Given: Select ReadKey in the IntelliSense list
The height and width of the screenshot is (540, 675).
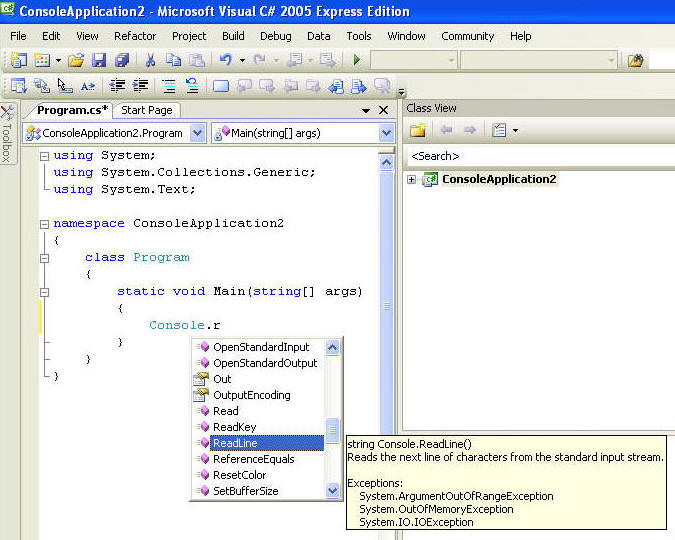Looking at the screenshot, I should pos(234,427).
